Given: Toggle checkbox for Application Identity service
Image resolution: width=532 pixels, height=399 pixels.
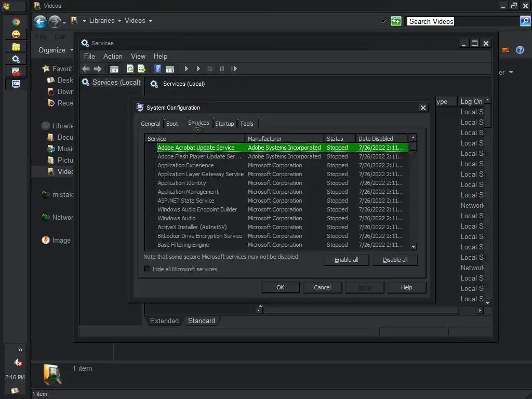Looking at the screenshot, I should (x=152, y=183).
